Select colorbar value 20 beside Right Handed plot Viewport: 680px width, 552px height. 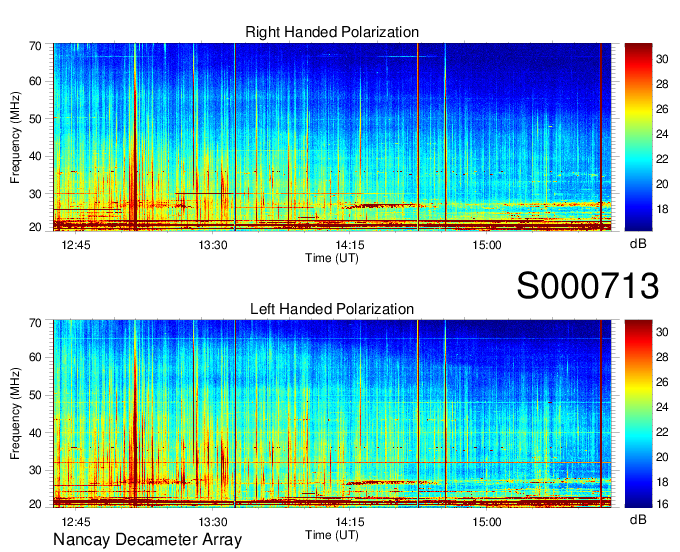click(x=662, y=184)
